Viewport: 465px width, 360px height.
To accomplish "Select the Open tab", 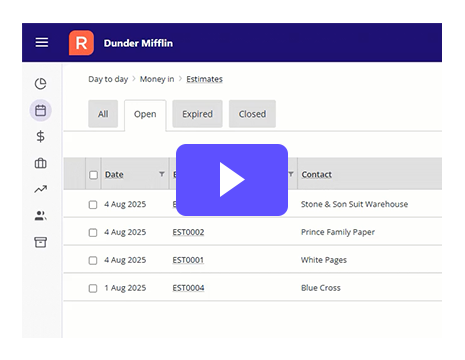I will pyautogui.click(x=145, y=114).
